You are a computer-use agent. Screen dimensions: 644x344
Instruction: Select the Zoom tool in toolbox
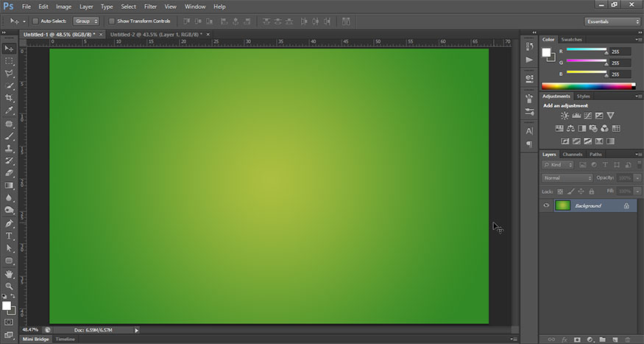[x=9, y=287]
